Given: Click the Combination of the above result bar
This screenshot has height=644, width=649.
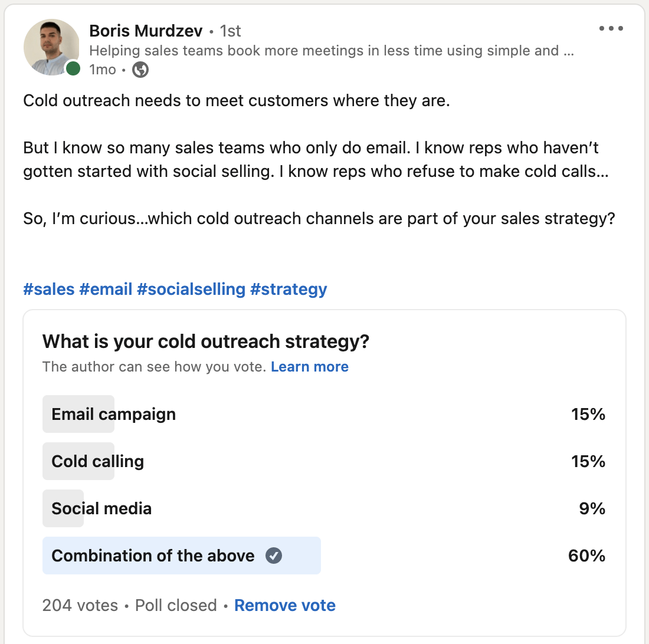Looking at the screenshot, I should pos(181,556).
